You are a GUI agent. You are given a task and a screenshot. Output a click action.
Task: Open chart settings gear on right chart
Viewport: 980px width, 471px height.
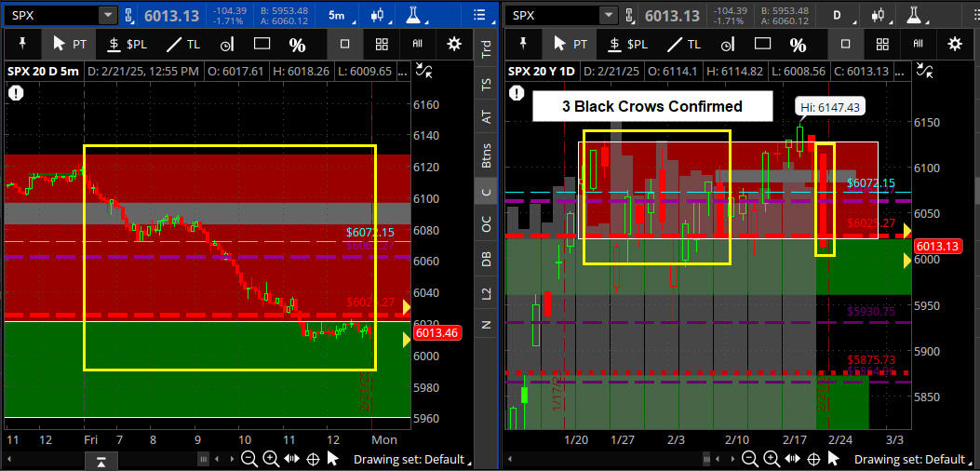click(954, 44)
